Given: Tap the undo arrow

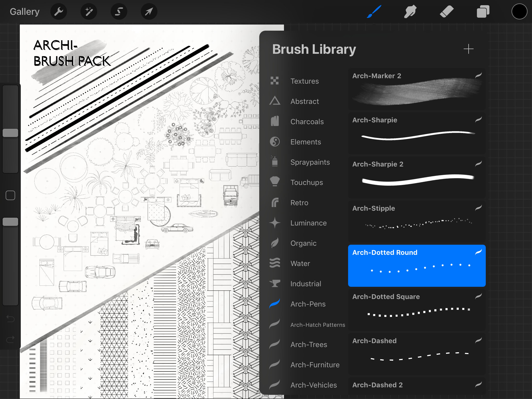Looking at the screenshot, I should click(x=10, y=319).
